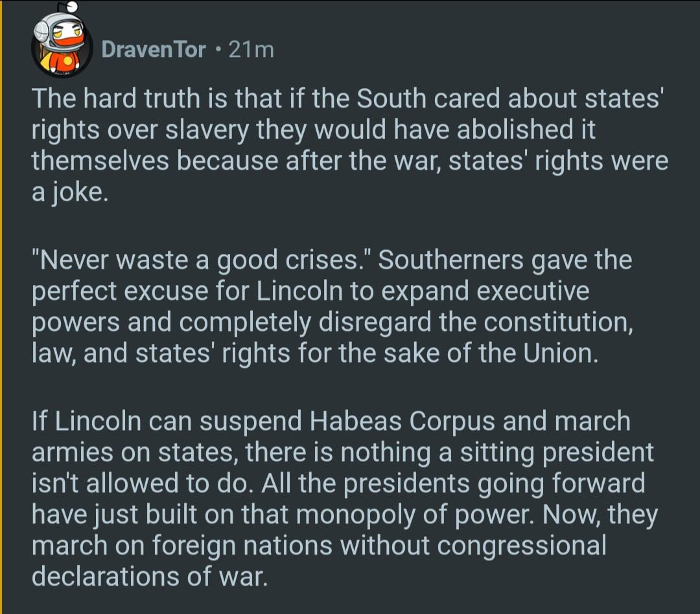Open the DravenTor username profile link
This screenshot has height=614, width=700.
153,50
